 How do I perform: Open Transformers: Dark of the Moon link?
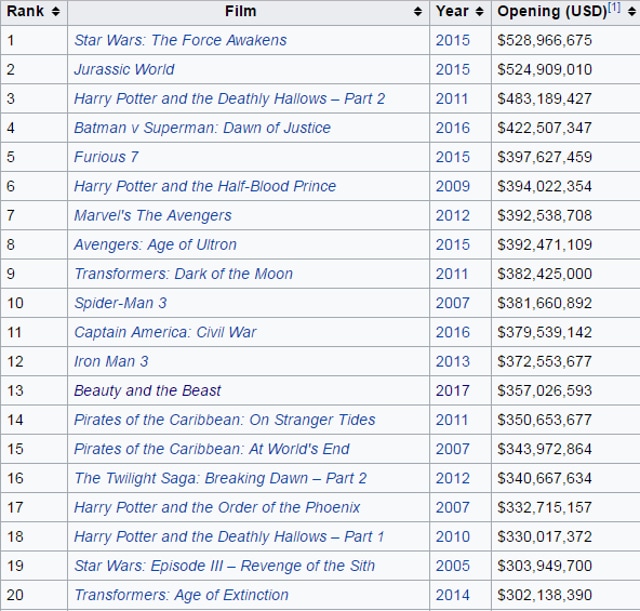(183, 274)
